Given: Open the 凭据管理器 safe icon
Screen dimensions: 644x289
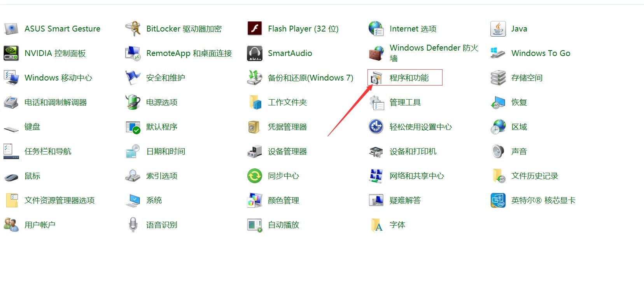Looking at the screenshot, I should click(x=255, y=127).
